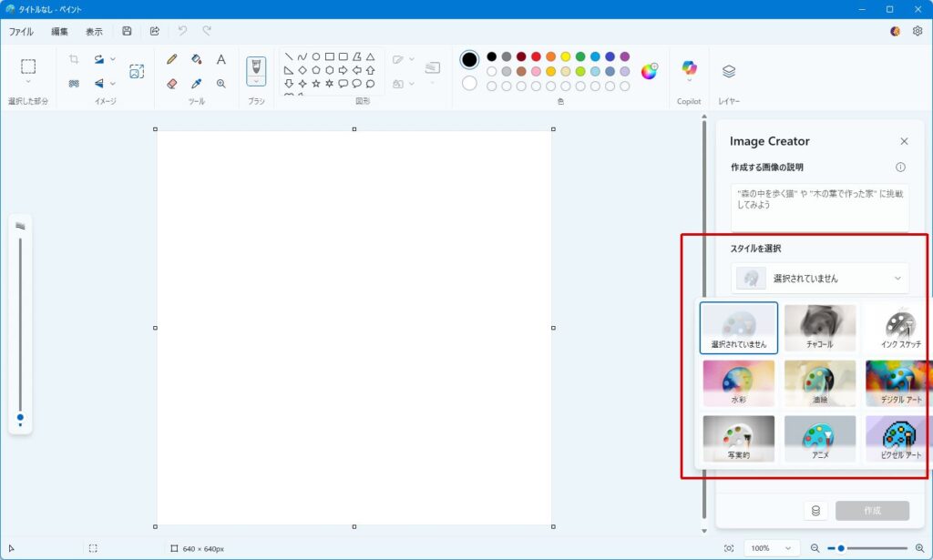Expand the style selection dropdown
Viewport: 933px width, 560px height.
tap(819, 278)
